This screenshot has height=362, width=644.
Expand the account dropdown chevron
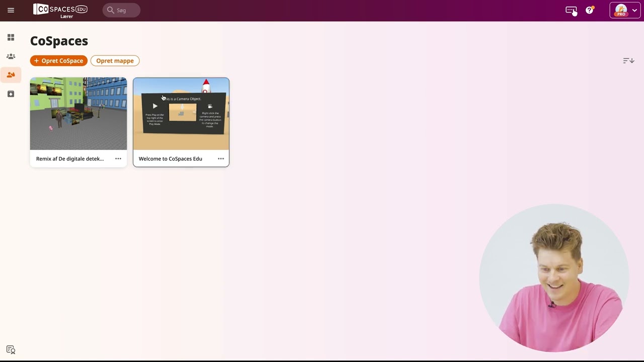point(634,11)
